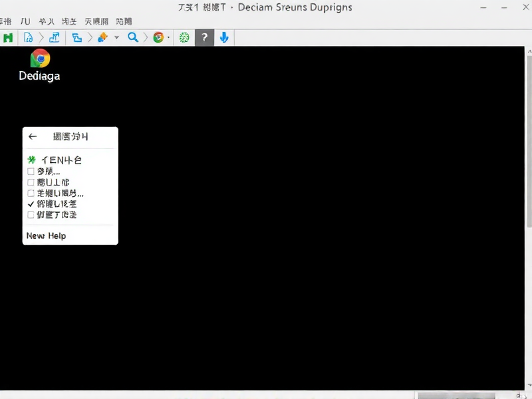Select the orange and blue pencil tool
Image resolution: width=532 pixels, height=399 pixels.
click(102, 38)
